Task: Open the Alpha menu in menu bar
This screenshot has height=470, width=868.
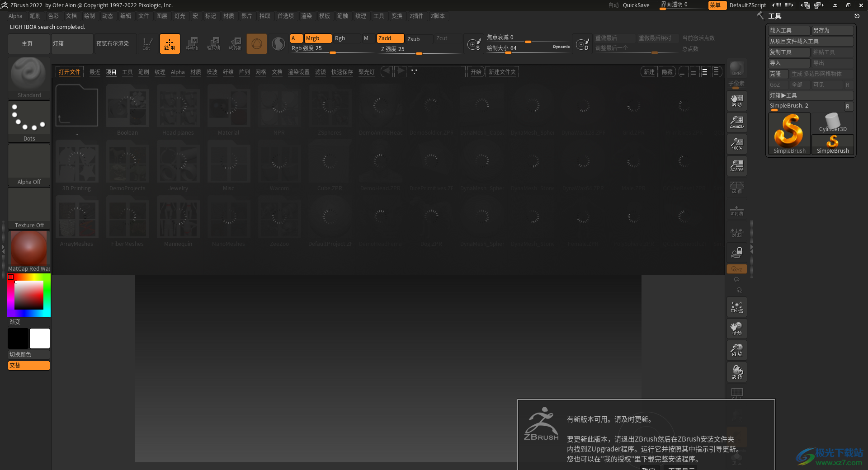Action: tap(15, 16)
